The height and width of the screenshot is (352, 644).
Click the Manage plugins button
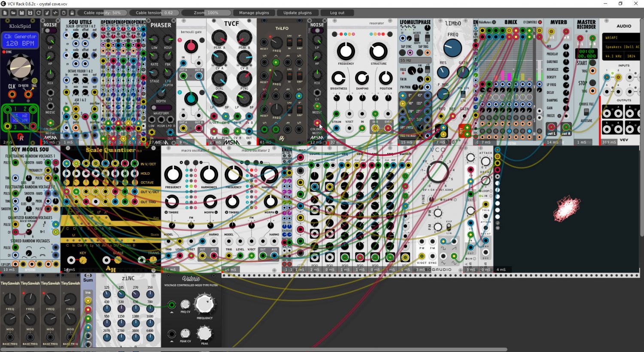(254, 13)
